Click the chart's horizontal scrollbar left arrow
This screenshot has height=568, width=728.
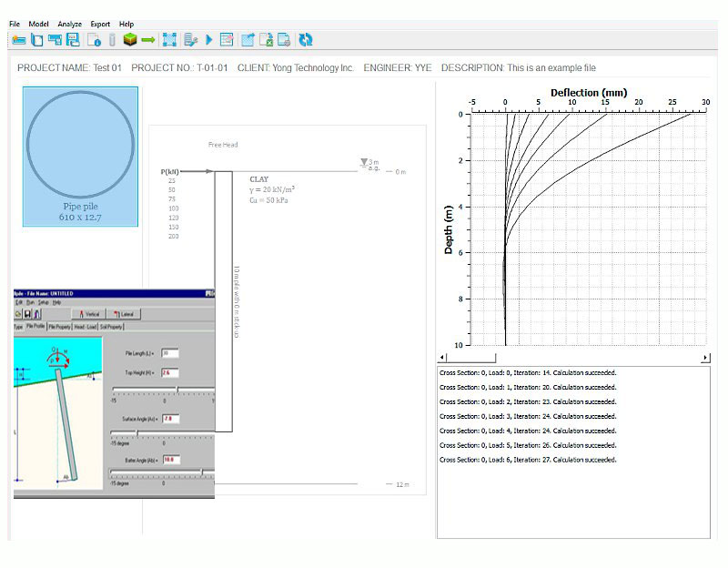point(442,358)
